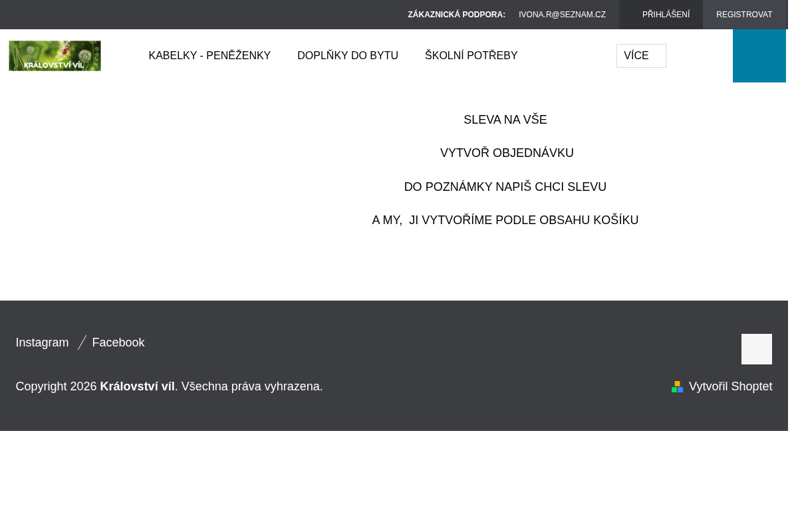Click the DO POZNÁMKY NAPIŠ CHCI SLEVU line
The image size is (798, 532).
coord(505,187)
